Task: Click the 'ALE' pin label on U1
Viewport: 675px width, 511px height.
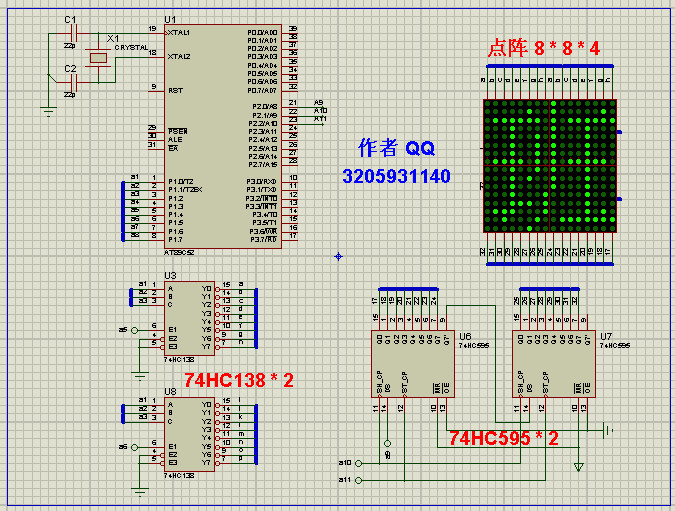Action: coord(175,139)
